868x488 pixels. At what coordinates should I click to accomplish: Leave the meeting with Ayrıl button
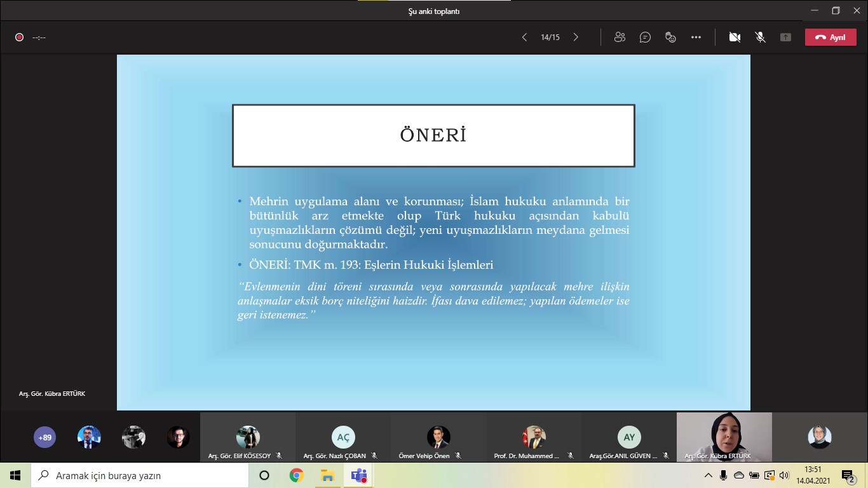click(x=830, y=37)
